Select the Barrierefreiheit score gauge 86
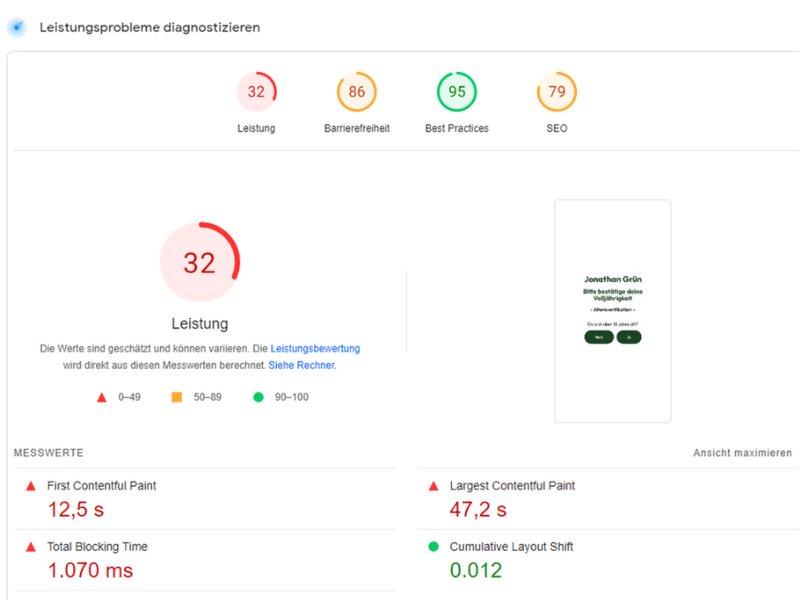 tap(356, 92)
